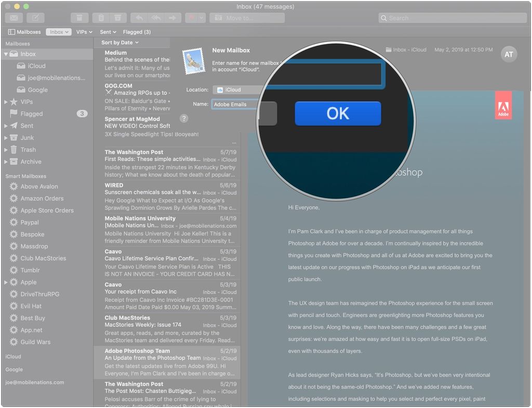Image resolution: width=532 pixels, height=408 pixels.
Task: Reply All to the current message
Action: [155, 17]
